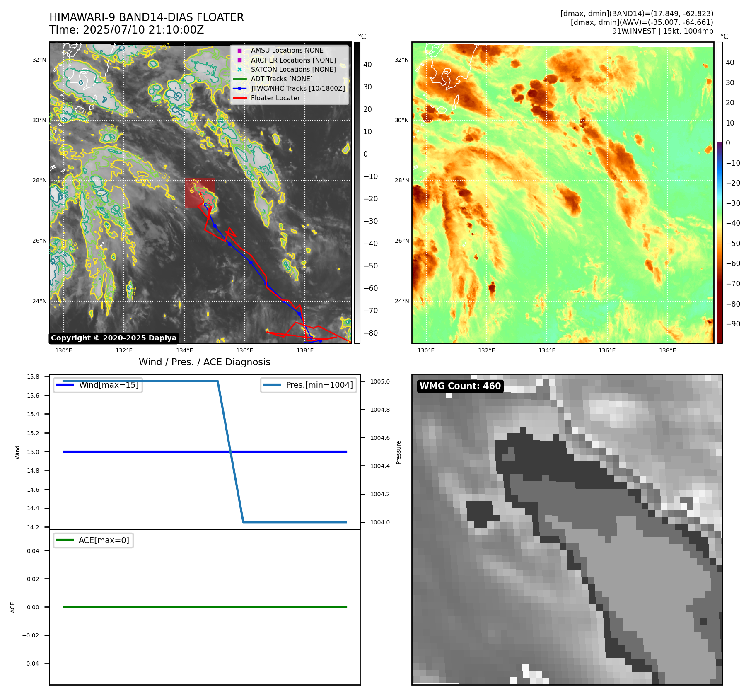Viewport: 751px width, 700px height.
Task: Click the '91W.INVEST | 15kt, 1004mb' text
Action: coord(663,31)
